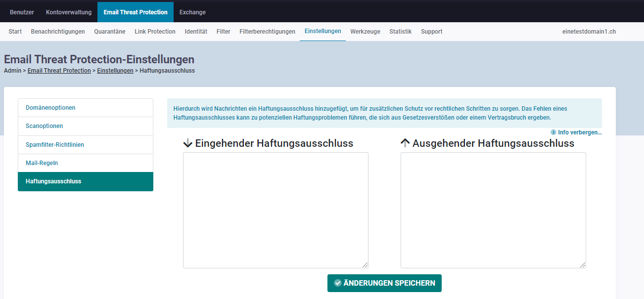Open the Quarantäne menu item

(x=109, y=32)
